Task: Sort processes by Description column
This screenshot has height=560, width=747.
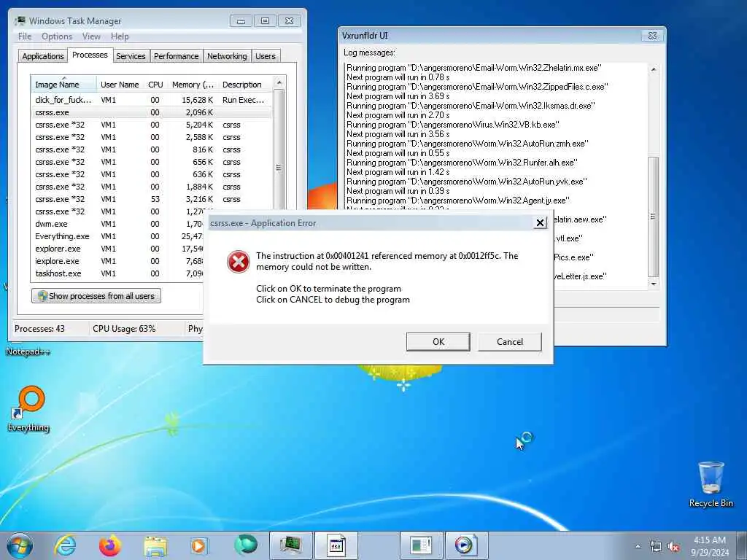Action: tap(245, 85)
